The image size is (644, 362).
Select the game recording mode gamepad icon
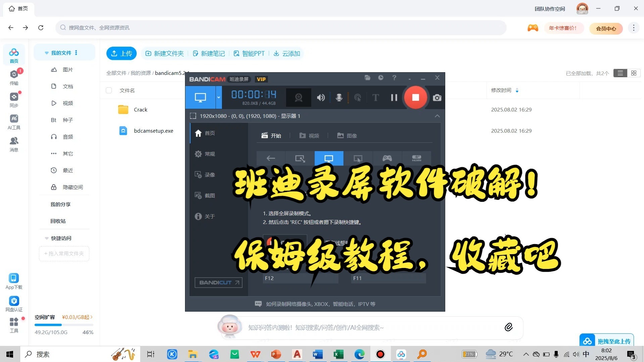[x=387, y=158]
